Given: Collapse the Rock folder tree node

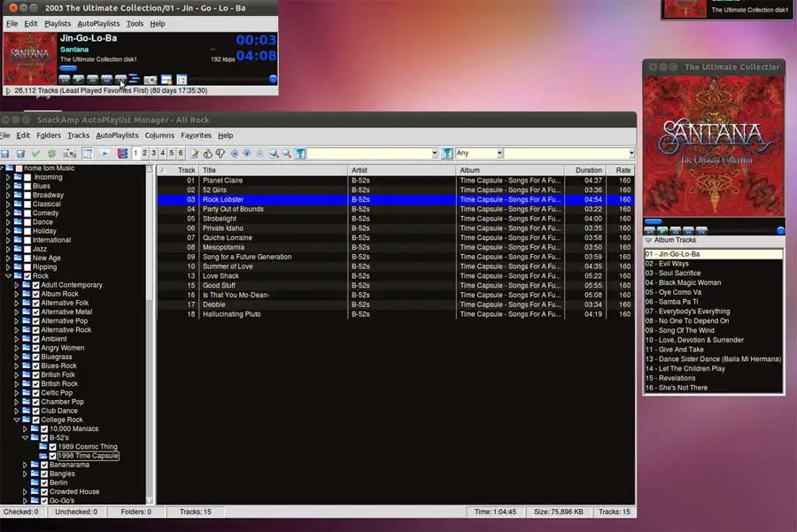Looking at the screenshot, I should pyautogui.click(x=8, y=276).
